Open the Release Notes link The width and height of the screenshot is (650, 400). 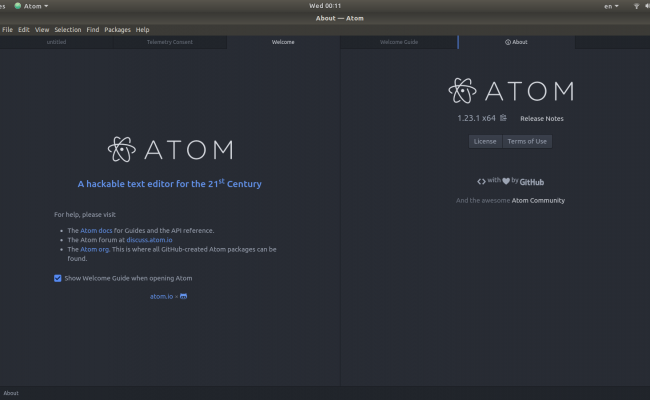(x=542, y=119)
